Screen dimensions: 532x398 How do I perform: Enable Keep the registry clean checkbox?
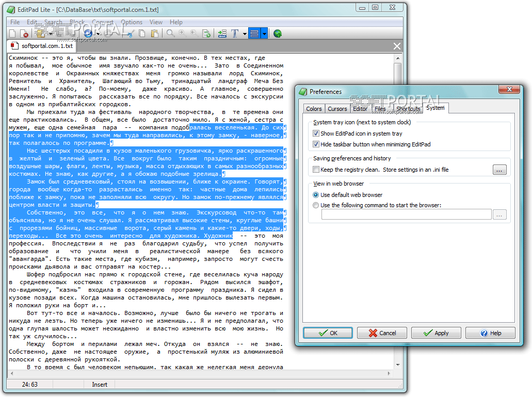coord(316,169)
